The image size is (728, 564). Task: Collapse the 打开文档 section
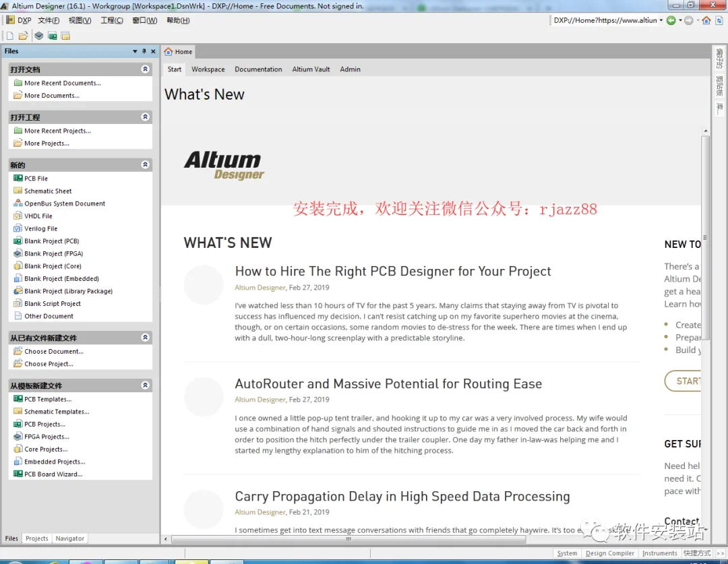[146, 69]
